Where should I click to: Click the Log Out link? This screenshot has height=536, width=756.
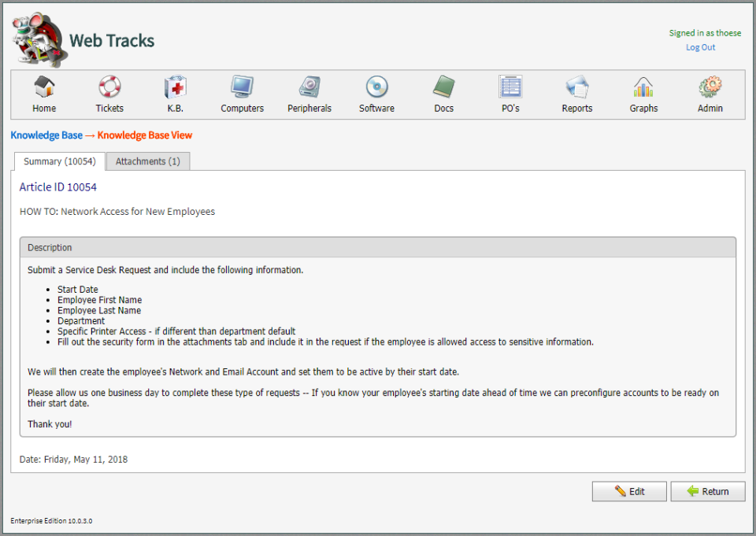(700, 47)
